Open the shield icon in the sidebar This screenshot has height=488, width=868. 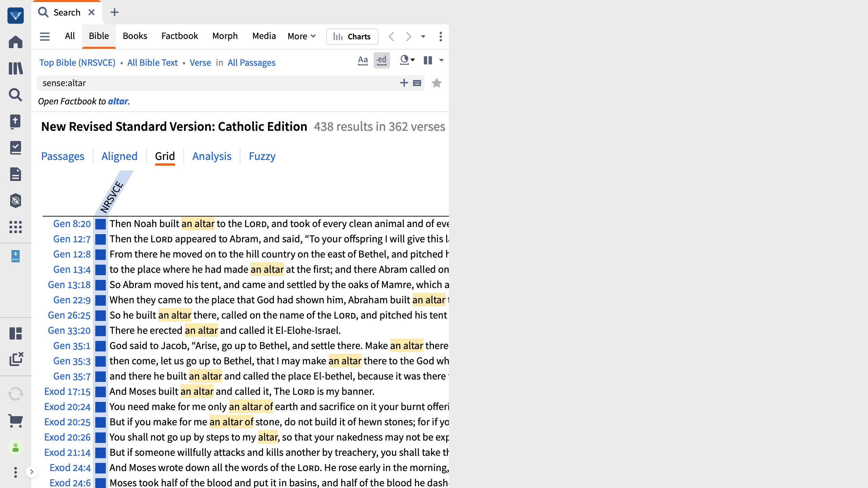pyautogui.click(x=16, y=201)
